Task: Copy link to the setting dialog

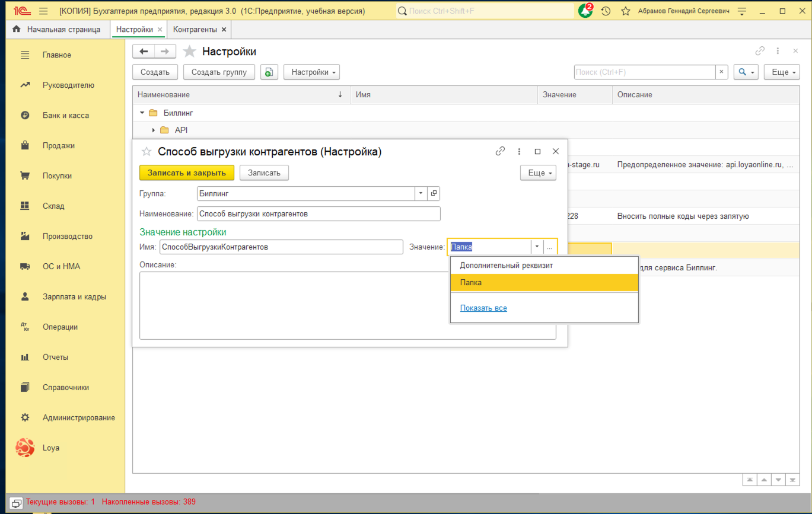Action: click(500, 152)
